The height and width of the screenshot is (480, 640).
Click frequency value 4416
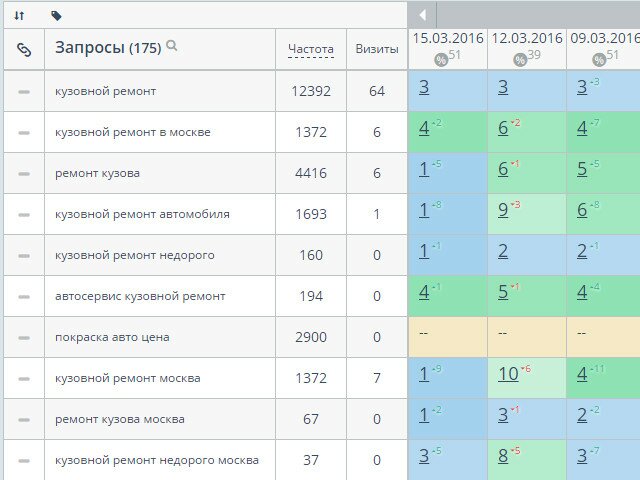(x=311, y=173)
